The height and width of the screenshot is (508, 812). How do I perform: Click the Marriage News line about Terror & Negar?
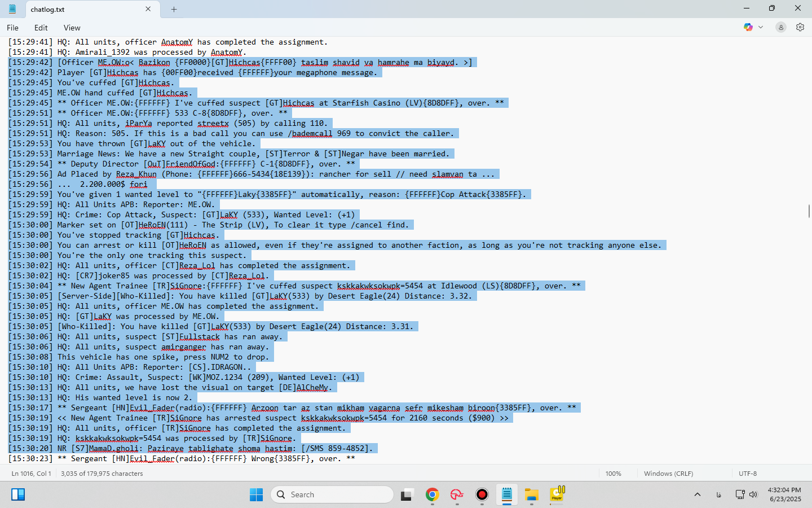pyautogui.click(x=229, y=154)
